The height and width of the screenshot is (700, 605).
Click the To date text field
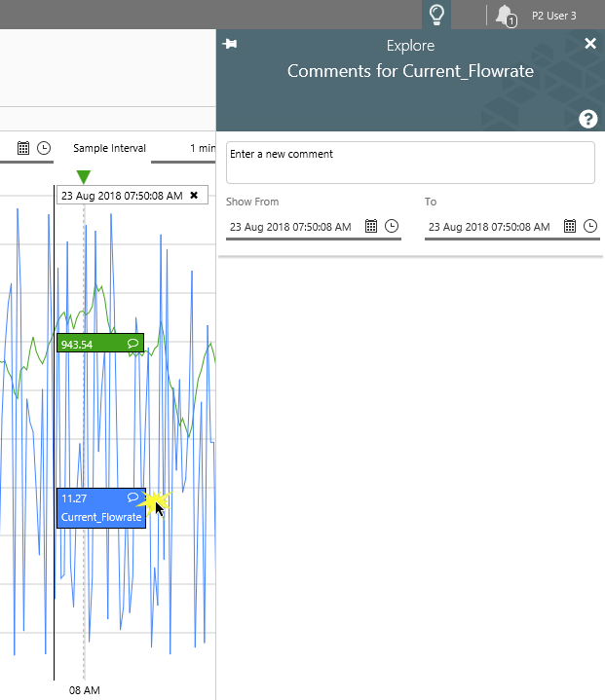488,227
